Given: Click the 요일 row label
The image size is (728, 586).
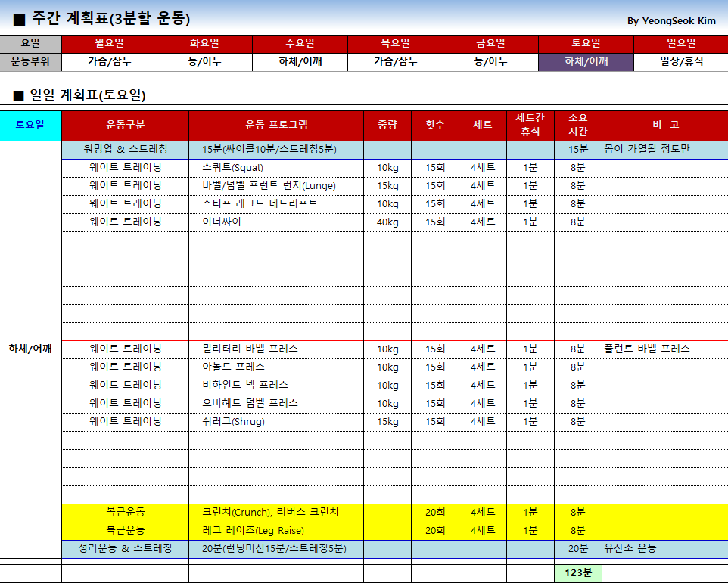Looking at the screenshot, I should coord(30,44).
